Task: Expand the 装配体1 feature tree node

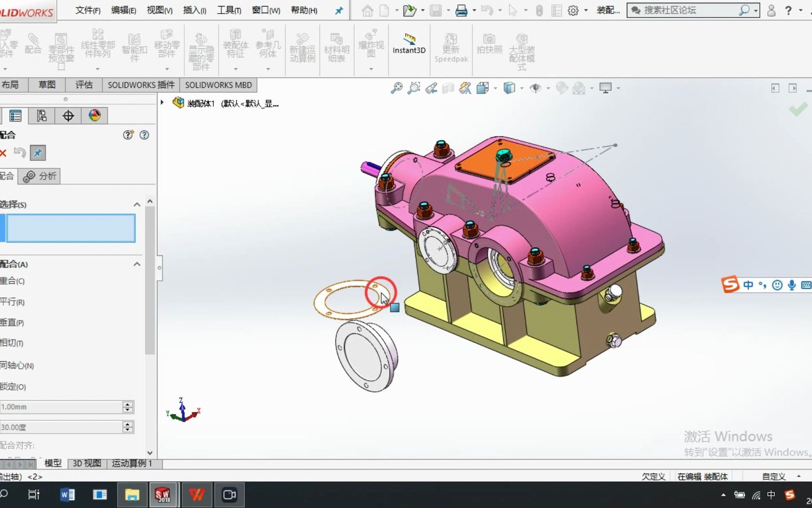Action: [161, 103]
